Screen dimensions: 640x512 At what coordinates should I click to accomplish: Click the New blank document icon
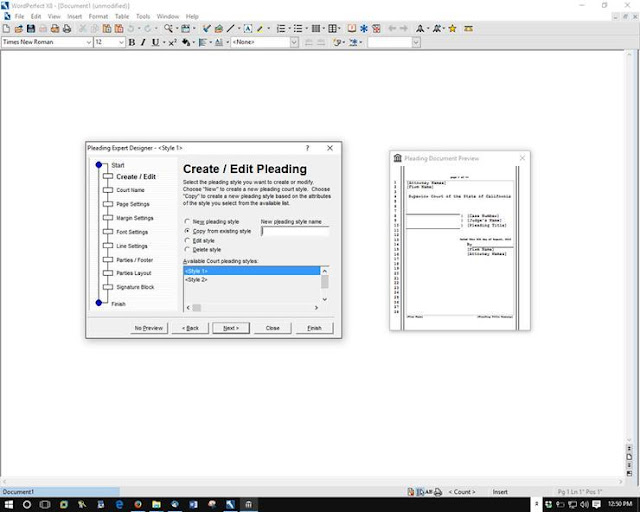point(7,29)
